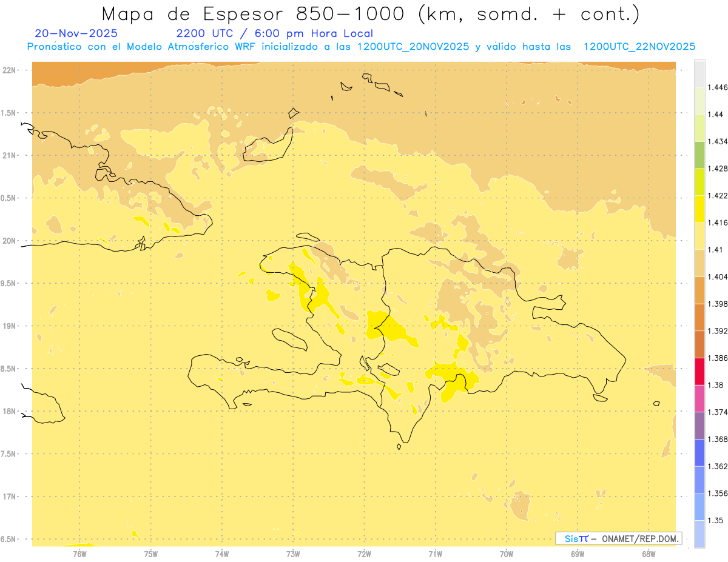Click the legend value 1.446
This screenshot has width=728, height=562.
718,87
